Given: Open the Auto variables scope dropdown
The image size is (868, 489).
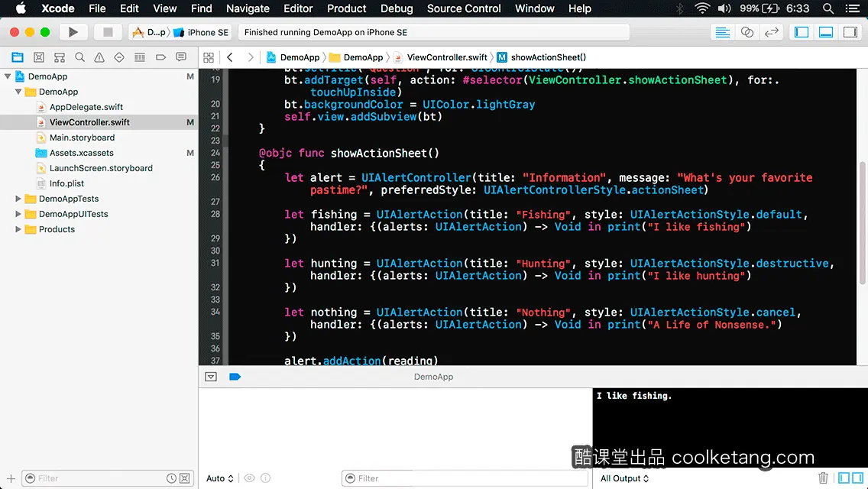Looking at the screenshot, I should pyautogui.click(x=220, y=478).
